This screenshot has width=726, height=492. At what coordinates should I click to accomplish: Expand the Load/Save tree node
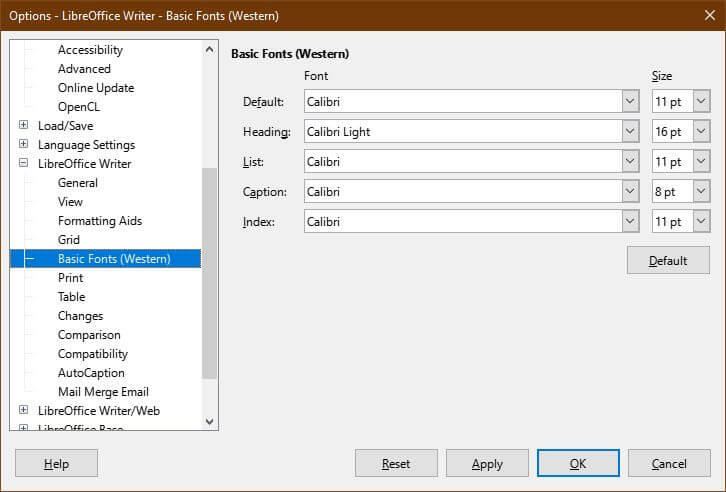(x=23, y=126)
